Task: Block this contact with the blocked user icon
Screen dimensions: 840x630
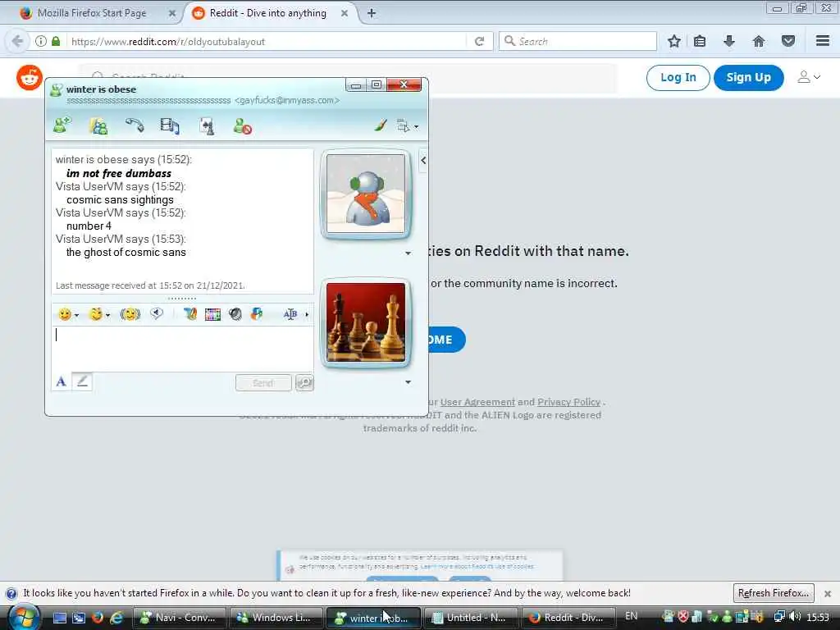Action: (x=242, y=126)
